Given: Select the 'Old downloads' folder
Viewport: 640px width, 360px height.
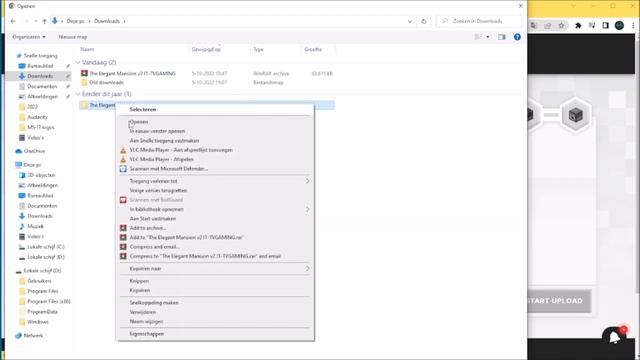Looking at the screenshot, I should pyautogui.click(x=106, y=82).
